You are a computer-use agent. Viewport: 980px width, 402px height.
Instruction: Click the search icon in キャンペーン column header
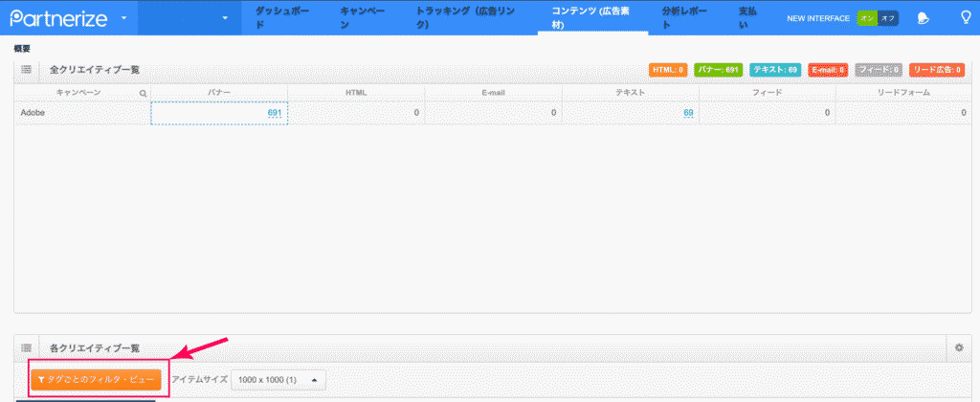pos(143,93)
